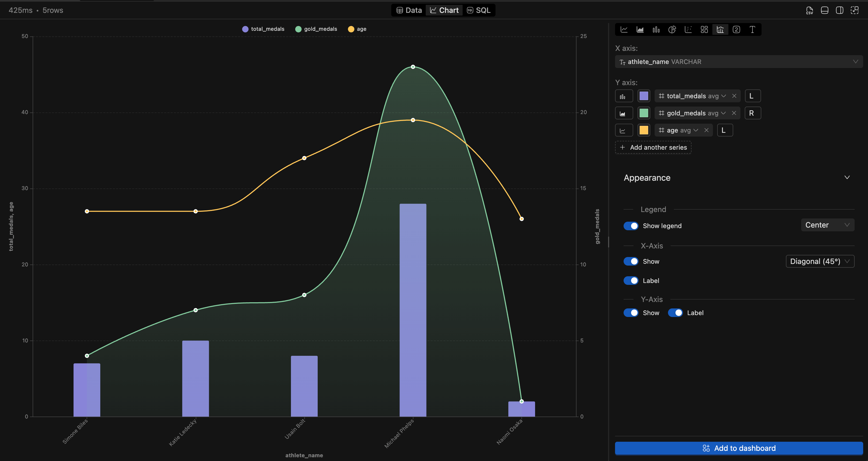Select the line chart type icon
Screen dimensions: 868x461
pos(624,30)
